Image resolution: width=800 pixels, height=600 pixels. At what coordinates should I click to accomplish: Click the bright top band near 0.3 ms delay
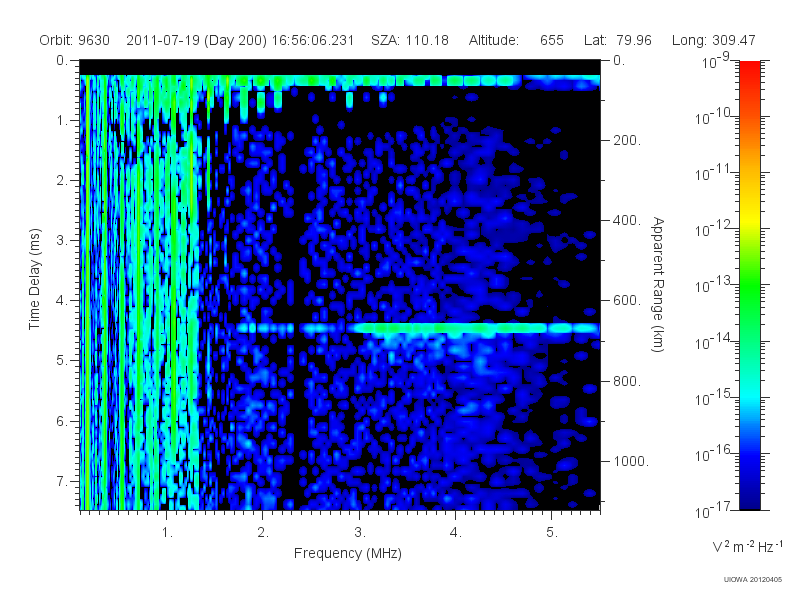click(x=340, y=81)
